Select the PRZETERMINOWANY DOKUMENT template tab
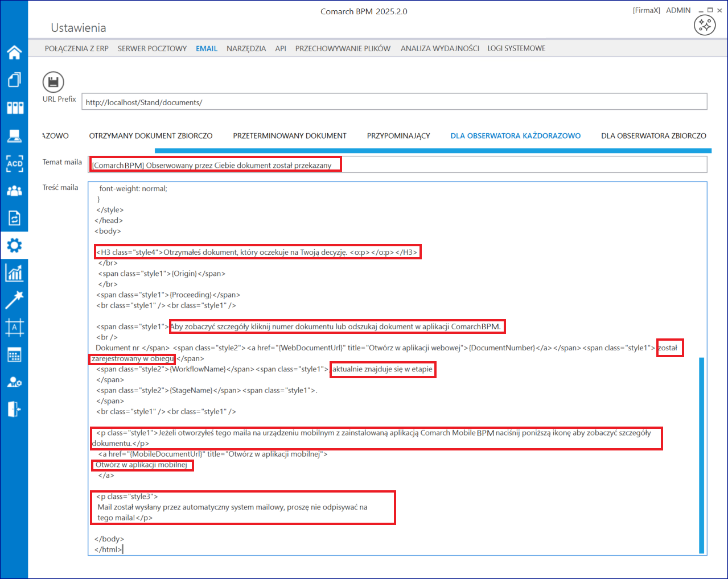Screen dimensions: 728x579 (289, 136)
